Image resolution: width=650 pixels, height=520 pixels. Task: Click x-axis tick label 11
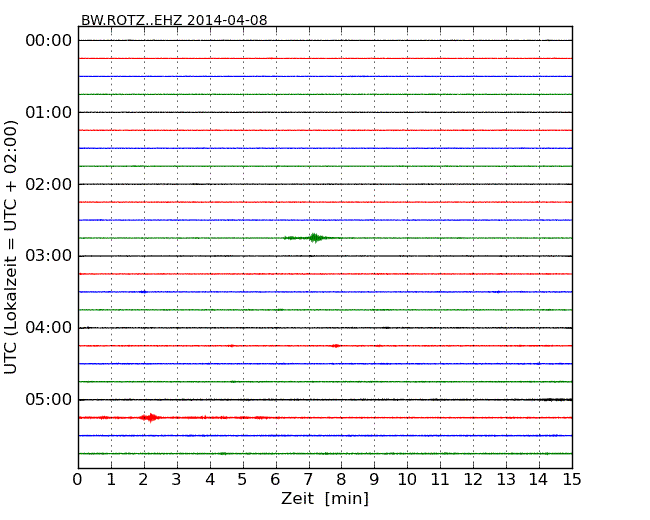coord(440,480)
